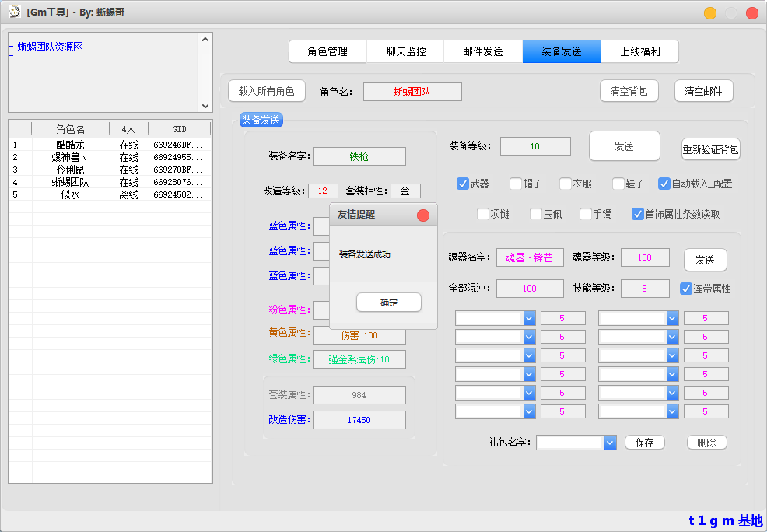The height and width of the screenshot is (532, 767).
Task: Open first right soul attribute dropdown
Action: click(x=673, y=318)
